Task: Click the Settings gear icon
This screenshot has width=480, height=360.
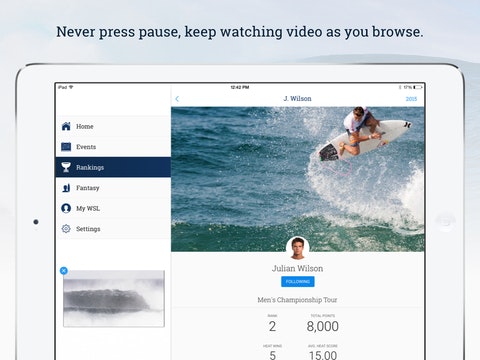Action: click(66, 229)
